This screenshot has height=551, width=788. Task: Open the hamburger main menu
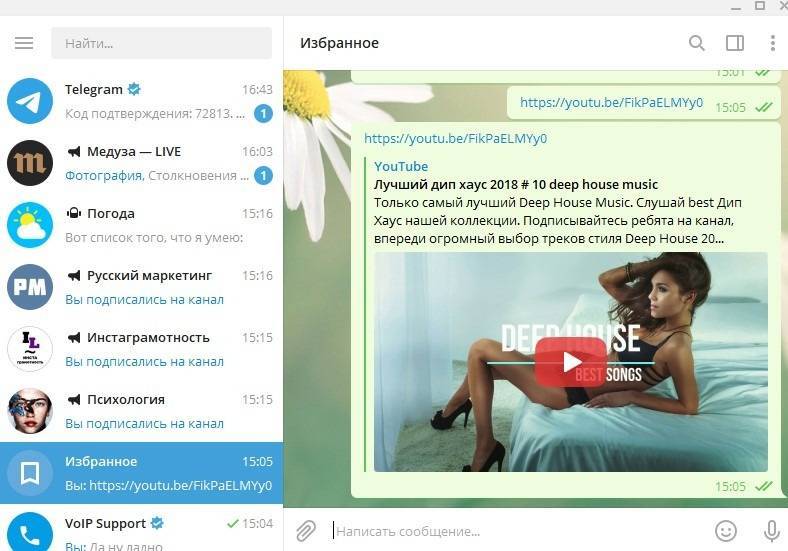[x=24, y=43]
